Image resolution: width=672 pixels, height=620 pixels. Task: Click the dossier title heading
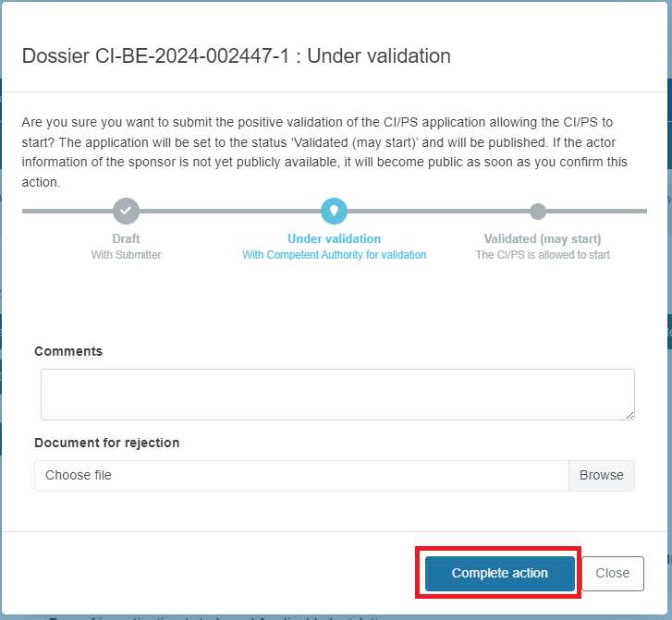click(x=236, y=56)
